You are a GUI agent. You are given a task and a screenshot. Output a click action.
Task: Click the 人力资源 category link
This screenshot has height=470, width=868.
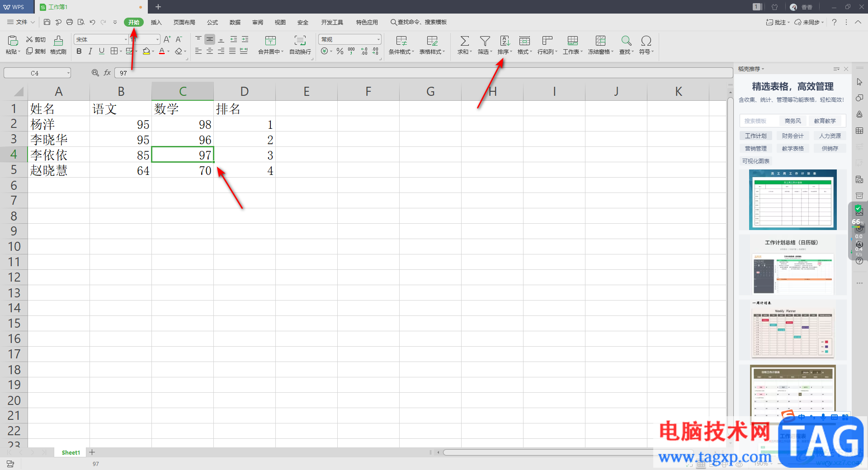(x=830, y=136)
